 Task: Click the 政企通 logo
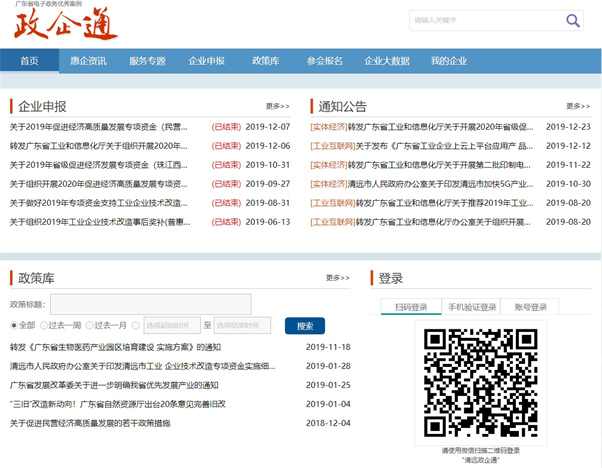pos(65,23)
